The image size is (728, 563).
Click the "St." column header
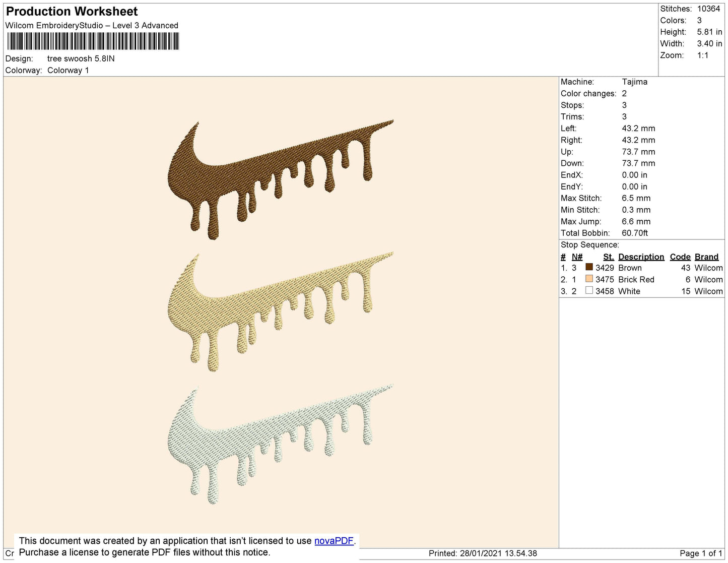point(609,257)
